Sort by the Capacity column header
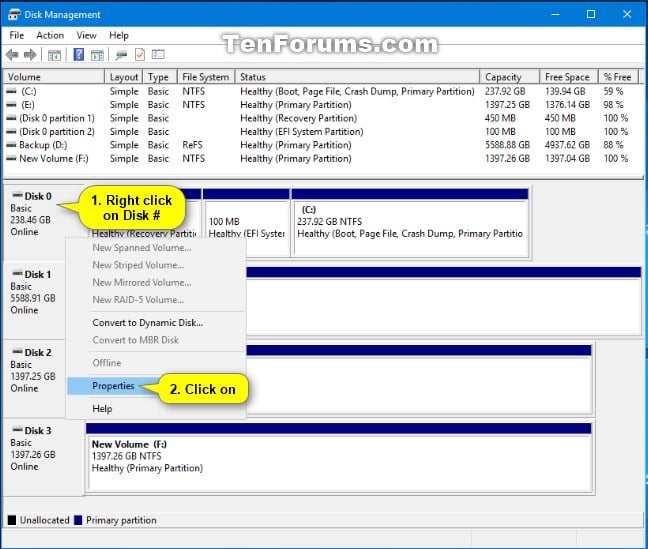 510,77
